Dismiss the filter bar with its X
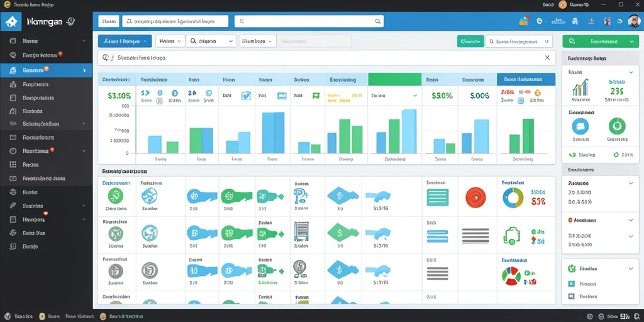 click(x=547, y=58)
